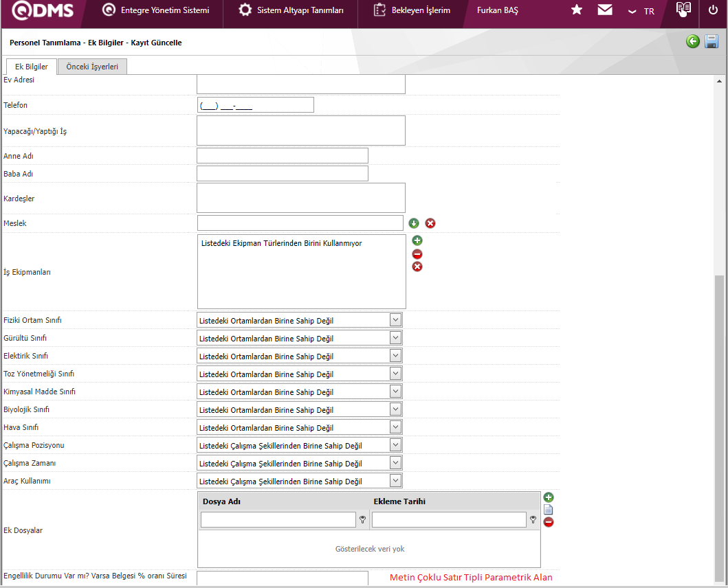Open the Dosya Adı filter icon

coord(362,520)
